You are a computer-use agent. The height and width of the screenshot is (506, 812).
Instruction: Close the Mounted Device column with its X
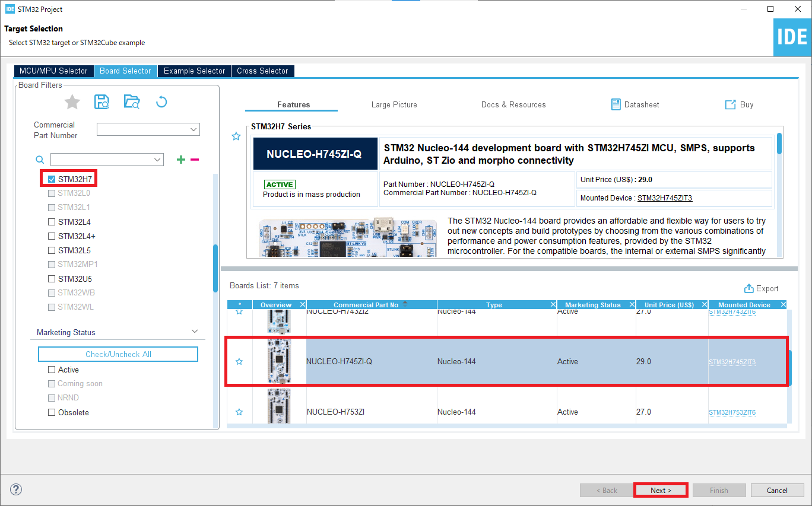(783, 305)
